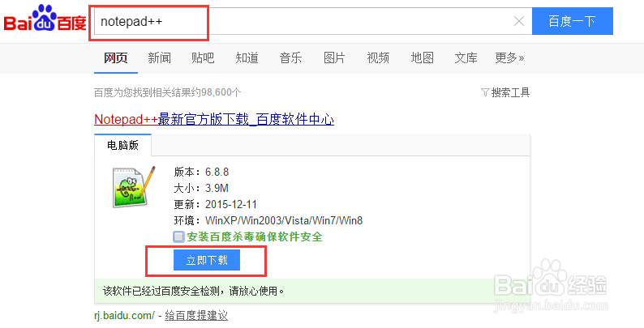
Task: Select the 地图 tab
Action: tap(423, 58)
